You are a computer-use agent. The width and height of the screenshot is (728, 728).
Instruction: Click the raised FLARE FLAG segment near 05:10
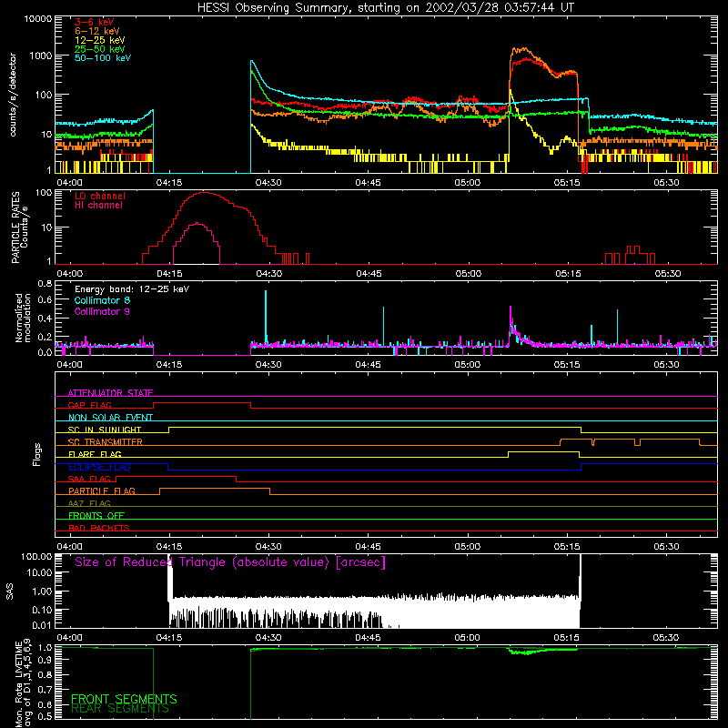point(543,451)
